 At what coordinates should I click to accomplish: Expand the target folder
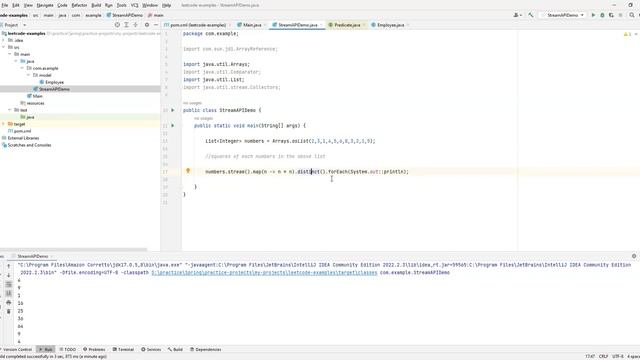[x=4, y=124]
